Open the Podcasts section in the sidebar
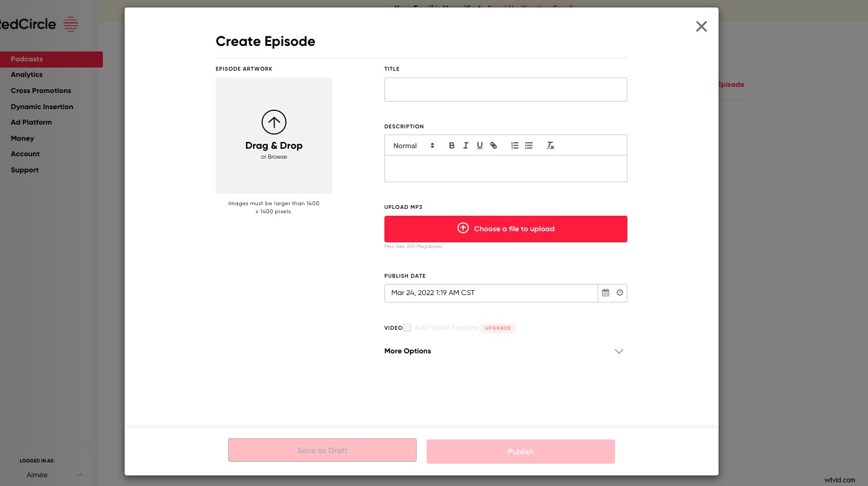This screenshot has width=868, height=486. tap(27, 59)
